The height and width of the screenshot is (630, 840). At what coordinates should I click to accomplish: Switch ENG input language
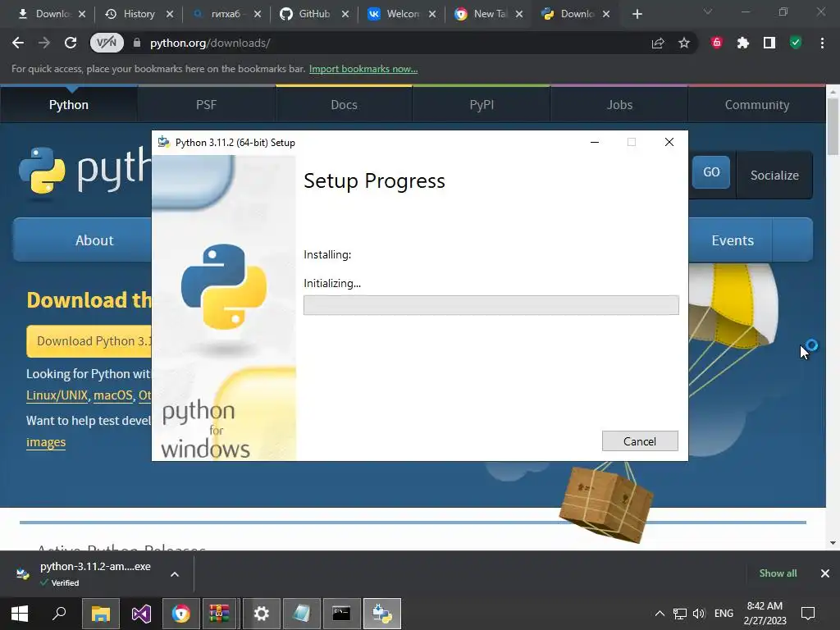pos(724,614)
